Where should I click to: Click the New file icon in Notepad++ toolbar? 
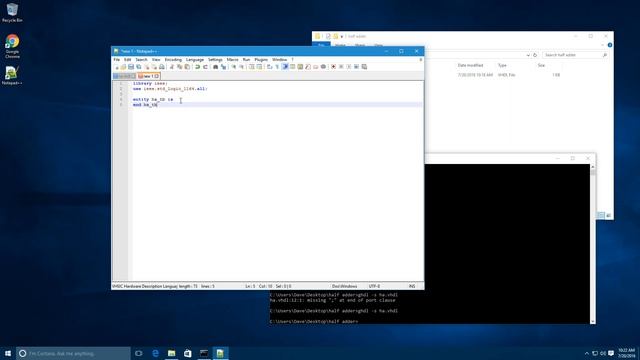pyautogui.click(x=117, y=67)
